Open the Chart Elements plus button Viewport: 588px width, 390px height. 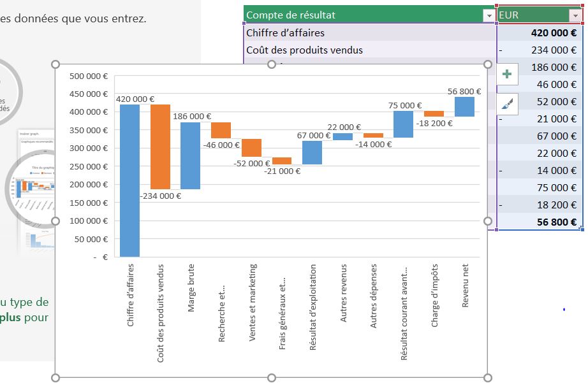click(x=507, y=74)
